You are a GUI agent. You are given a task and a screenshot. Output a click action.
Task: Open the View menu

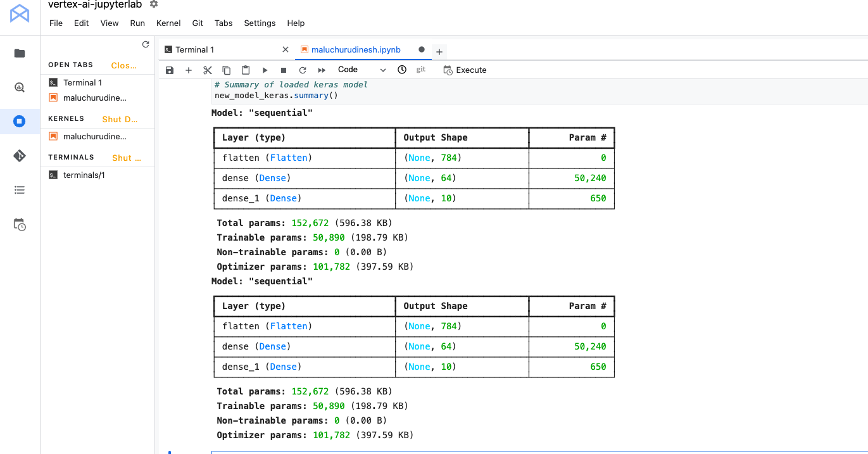(110, 23)
